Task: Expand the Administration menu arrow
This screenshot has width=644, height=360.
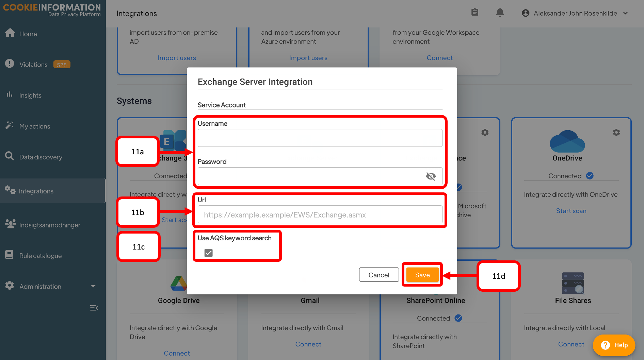Action: tap(93, 287)
